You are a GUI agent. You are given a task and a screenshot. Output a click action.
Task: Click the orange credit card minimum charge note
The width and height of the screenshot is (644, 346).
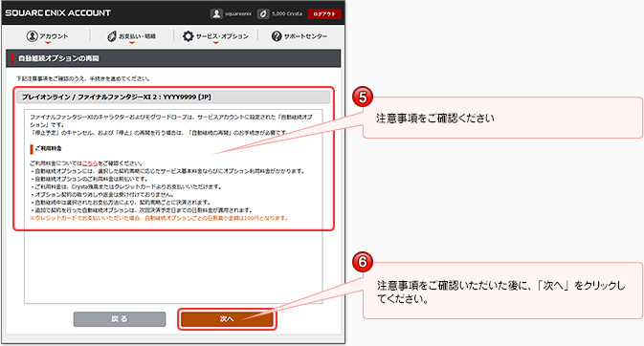point(159,218)
